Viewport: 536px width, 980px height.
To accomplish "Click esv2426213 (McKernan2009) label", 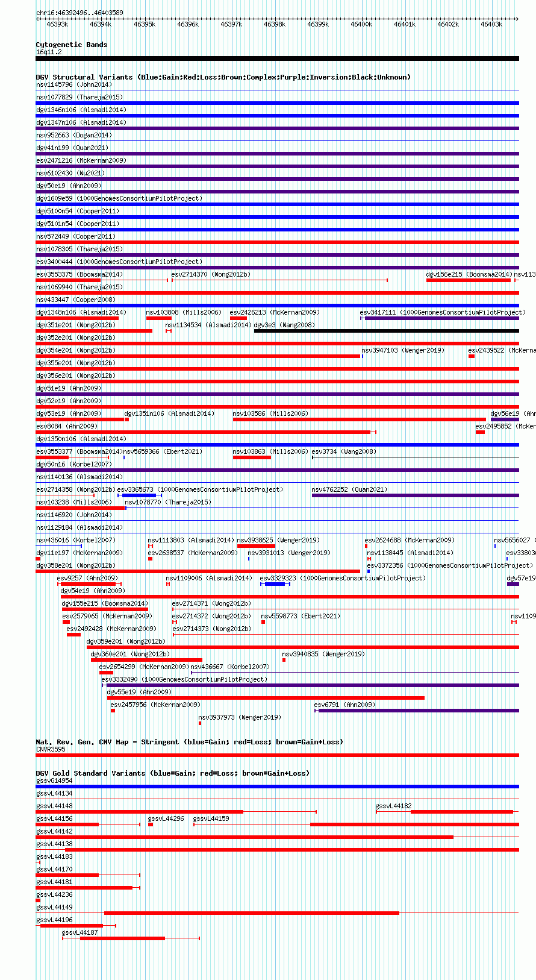I will click(x=275, y=312).
